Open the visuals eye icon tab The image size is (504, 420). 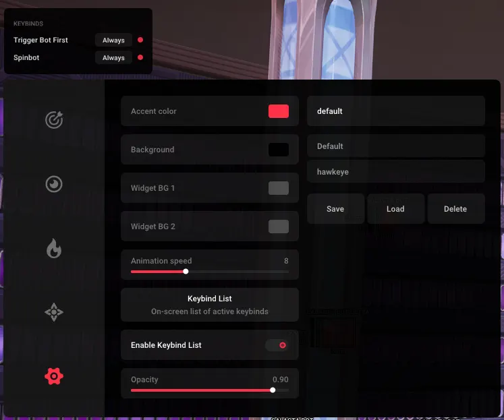(x=54, y=184)
